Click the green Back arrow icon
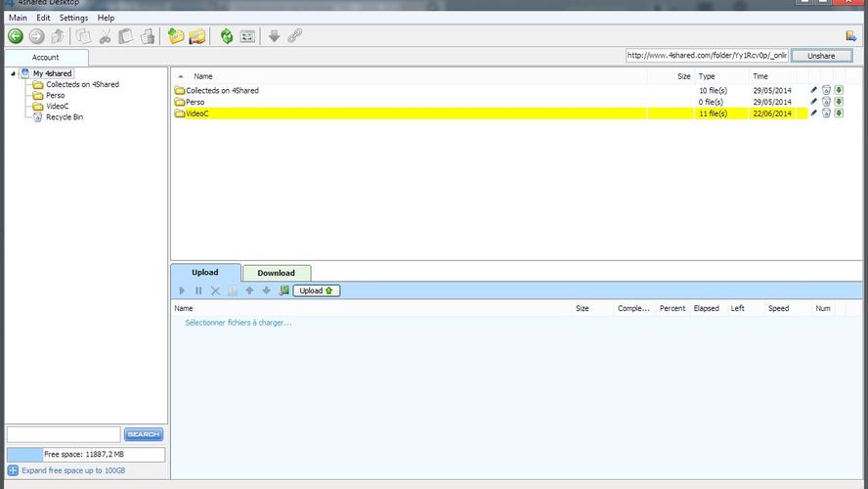This screenshot has height=489, width=868. tap(16, 36)
